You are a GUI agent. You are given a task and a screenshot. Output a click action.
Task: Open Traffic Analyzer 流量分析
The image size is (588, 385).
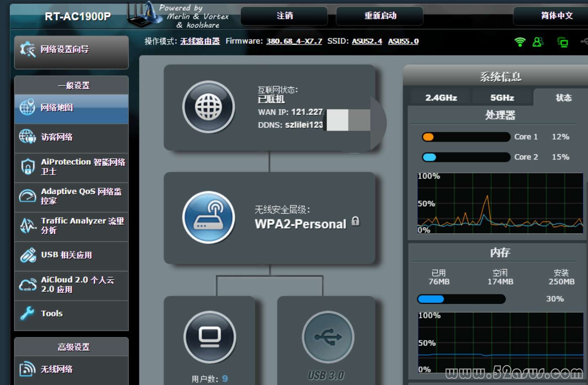click(71, 226)
